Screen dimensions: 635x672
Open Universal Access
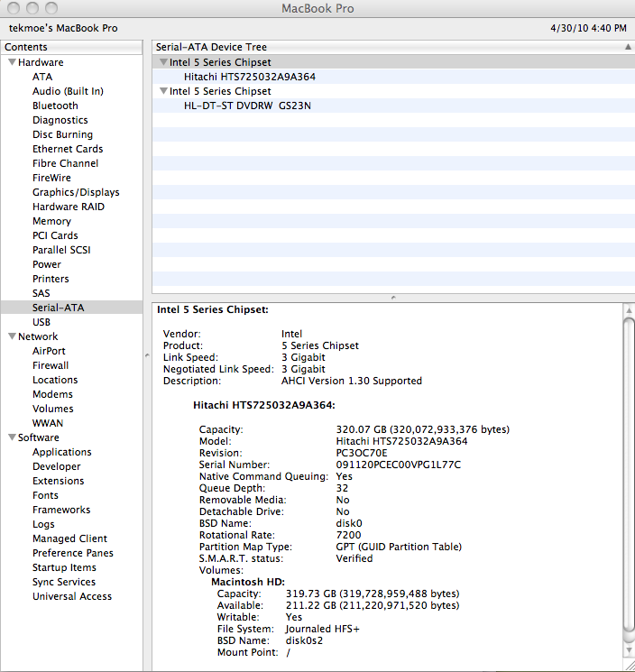(x=71, y=596)
